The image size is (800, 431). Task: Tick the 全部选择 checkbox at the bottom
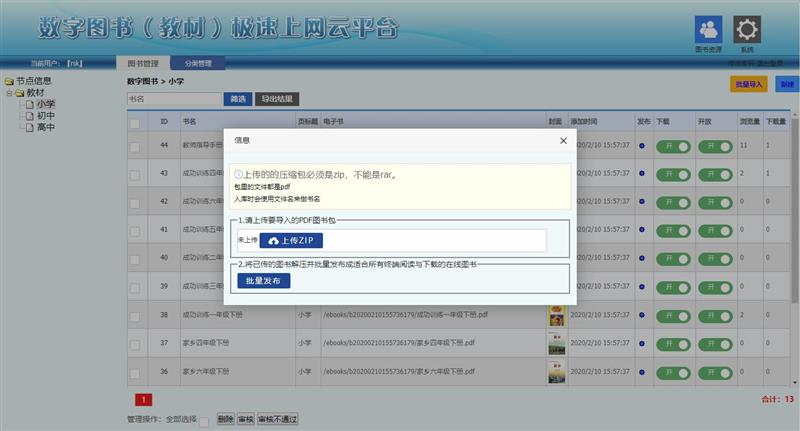point(204,420)
